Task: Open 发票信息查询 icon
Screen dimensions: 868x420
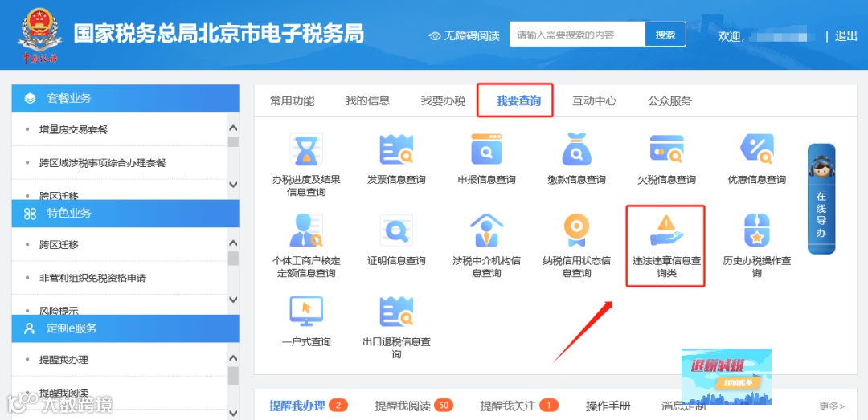Action: pos(396,149)
